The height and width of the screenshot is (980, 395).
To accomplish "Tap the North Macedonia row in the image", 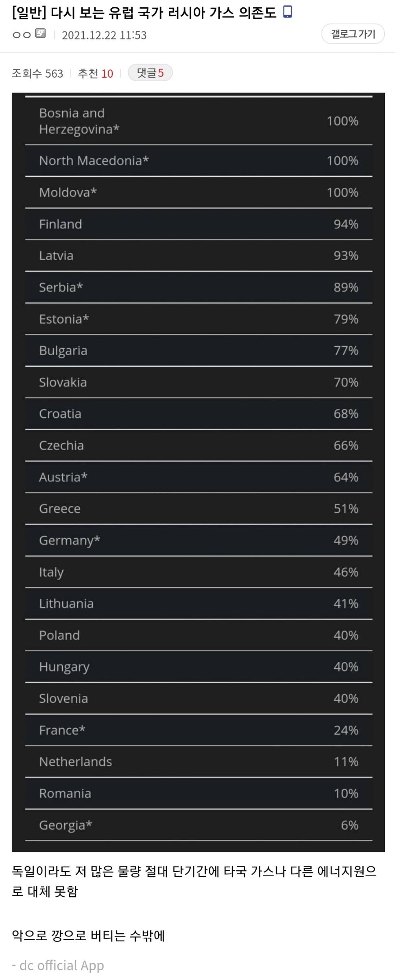I will [199, 161].
